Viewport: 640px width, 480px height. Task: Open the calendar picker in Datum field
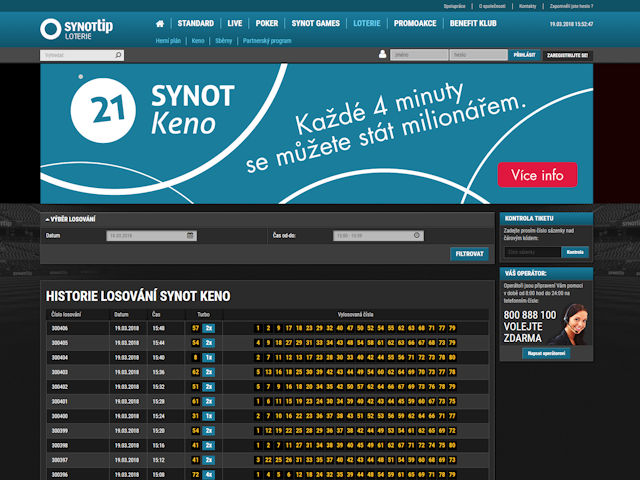190,236
